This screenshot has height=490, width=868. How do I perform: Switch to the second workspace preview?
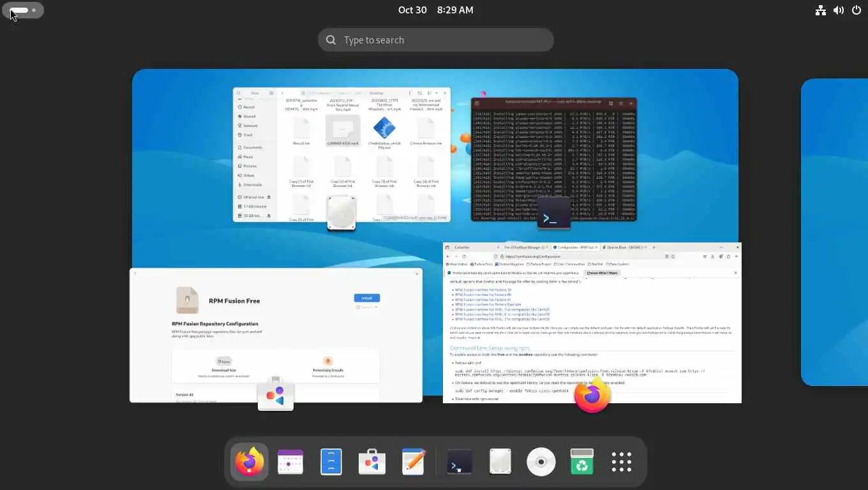(834, 232)
